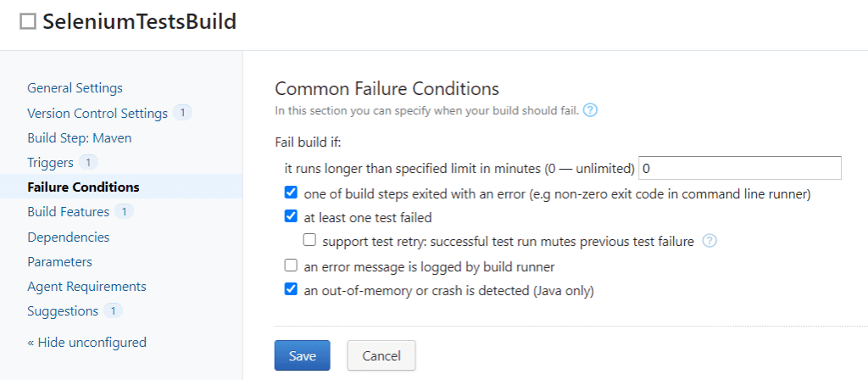868x380 pixels.
Task: Click the Triggers count badge
Action: [x=89, y=162]
